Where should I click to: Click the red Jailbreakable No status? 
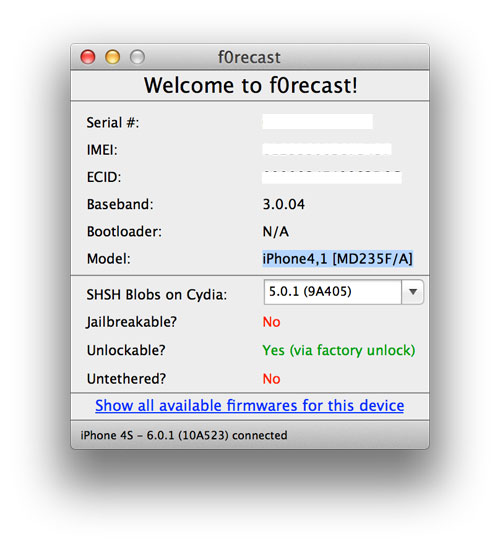click(271, 322)
